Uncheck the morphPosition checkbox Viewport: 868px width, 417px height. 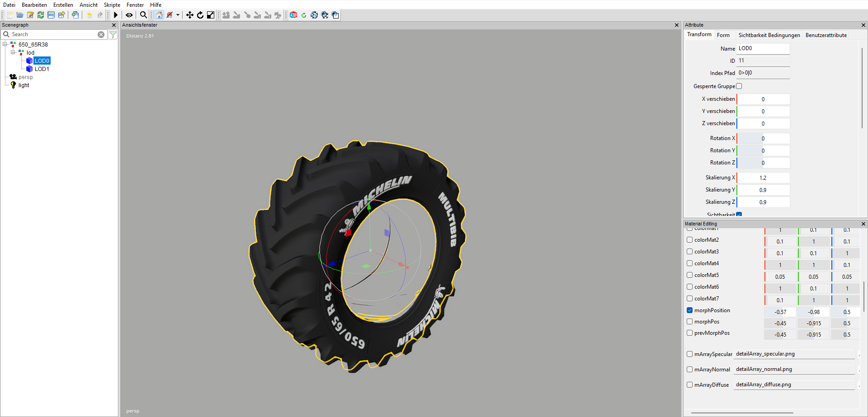click(690, 310)
